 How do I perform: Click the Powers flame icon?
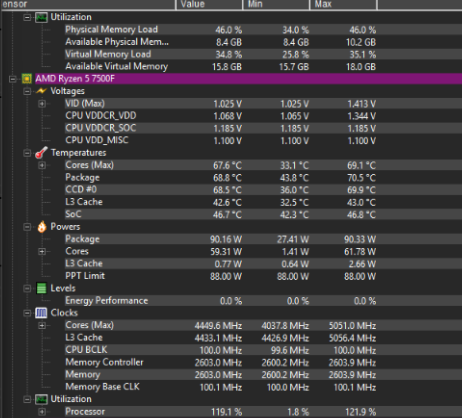coord(42,227)
